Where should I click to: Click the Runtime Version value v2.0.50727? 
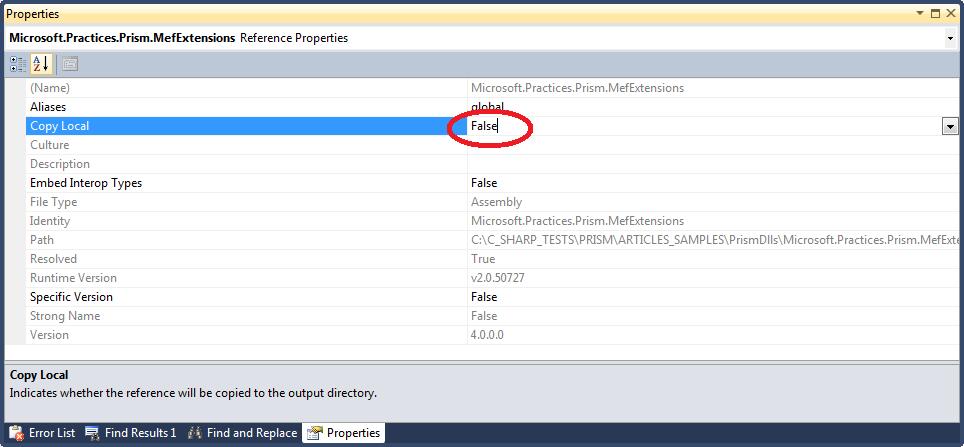[x=498, y=278]
